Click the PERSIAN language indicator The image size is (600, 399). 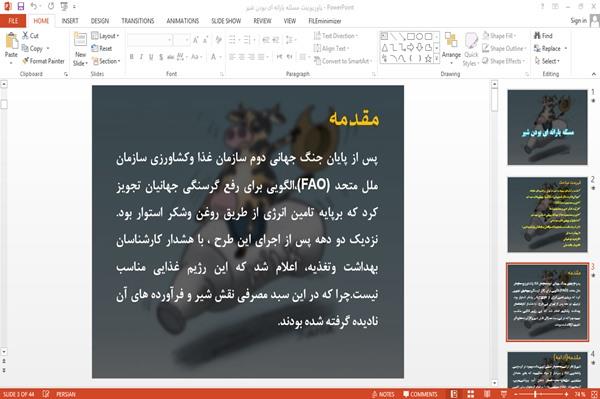(x=66, y=394)
